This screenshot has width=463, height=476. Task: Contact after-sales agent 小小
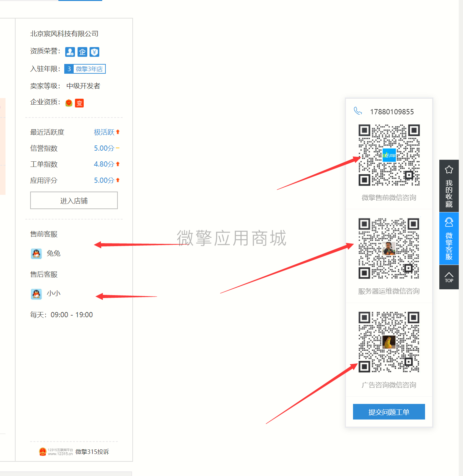pos(54,294)
